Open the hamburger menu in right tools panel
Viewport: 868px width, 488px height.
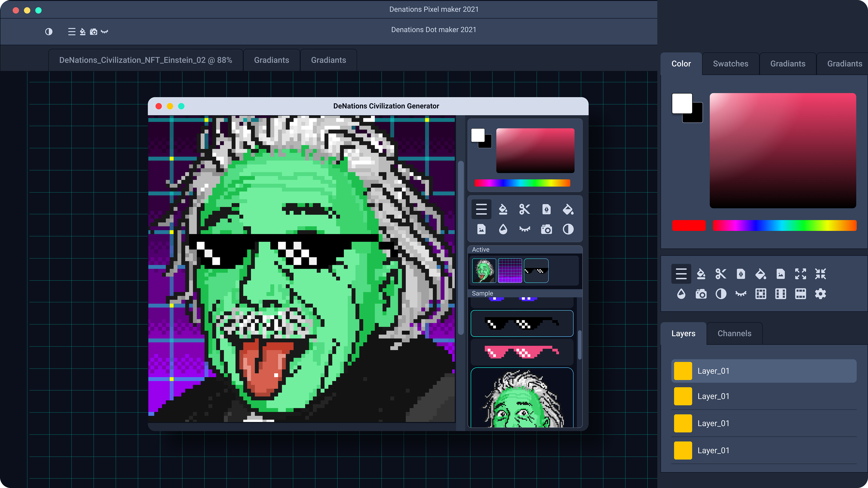coord(681,274)
